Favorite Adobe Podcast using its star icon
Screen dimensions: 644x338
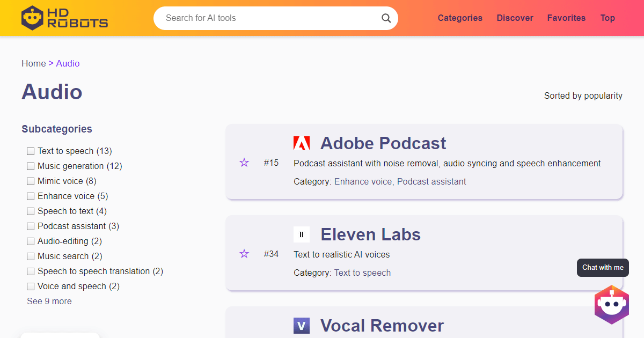point(244,162)
